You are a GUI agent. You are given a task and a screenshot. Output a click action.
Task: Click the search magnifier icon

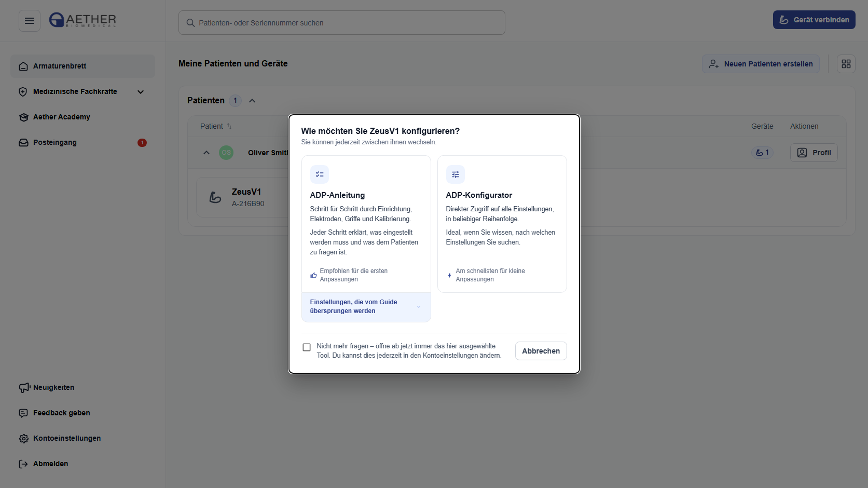[x=190, y=23]
